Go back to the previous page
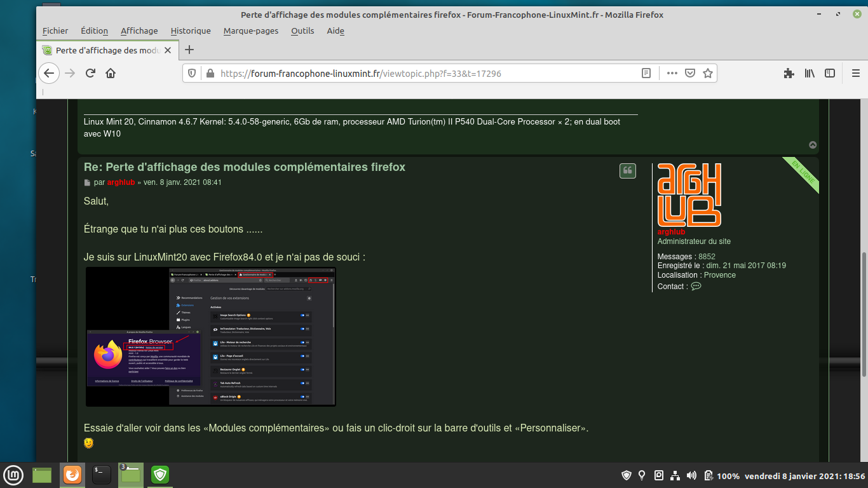Viewport: 868px width, 488px height. pos(49,73)
